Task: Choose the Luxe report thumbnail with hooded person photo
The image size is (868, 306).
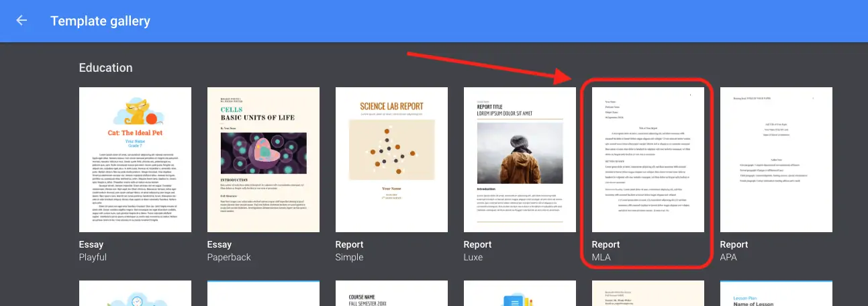Action: [x=520, y=160]
